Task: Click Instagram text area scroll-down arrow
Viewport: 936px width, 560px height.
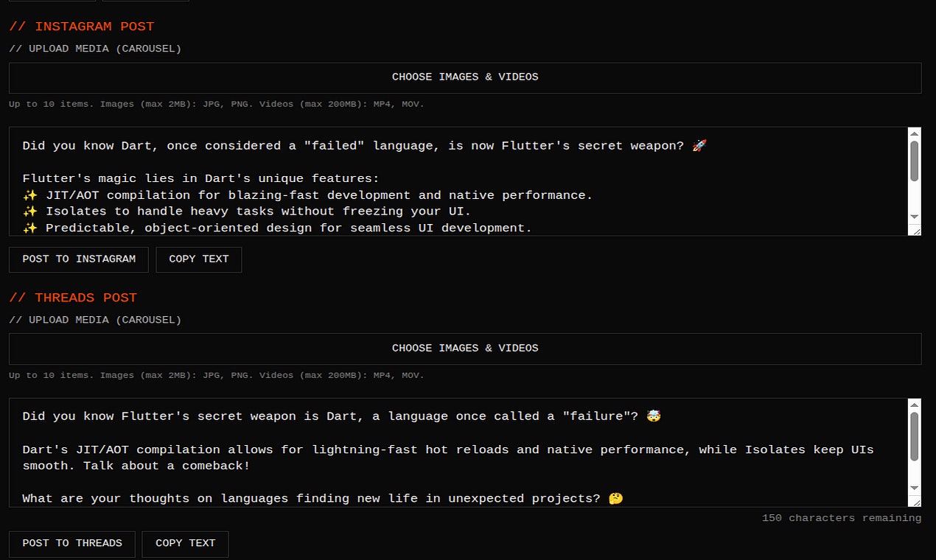Action: coord(915,217)
